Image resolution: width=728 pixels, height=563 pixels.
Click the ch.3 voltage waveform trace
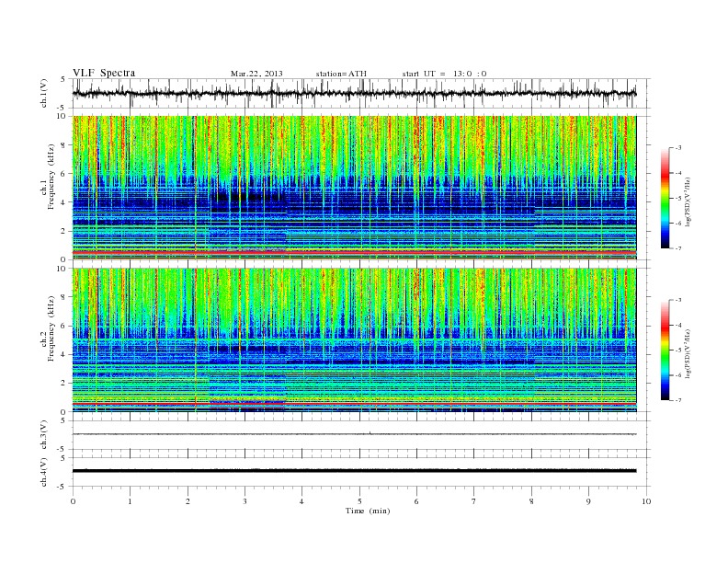point(354,434)
